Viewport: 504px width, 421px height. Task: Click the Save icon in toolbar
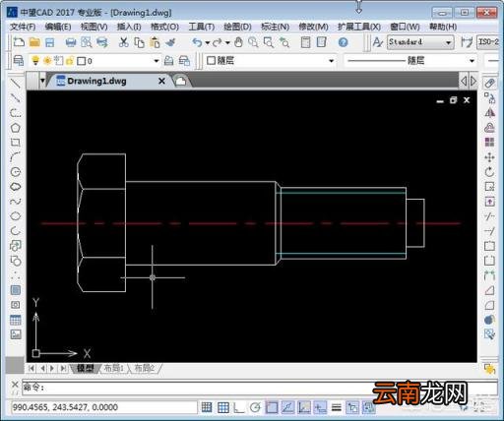coord(50,42)
